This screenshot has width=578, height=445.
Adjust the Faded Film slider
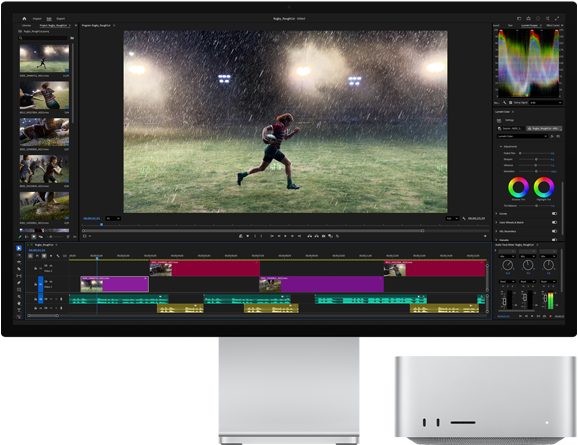click(535, 153)
